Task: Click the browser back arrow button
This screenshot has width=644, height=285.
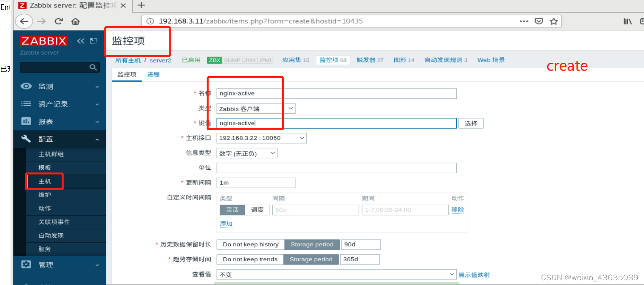Action: click(24, 21)
